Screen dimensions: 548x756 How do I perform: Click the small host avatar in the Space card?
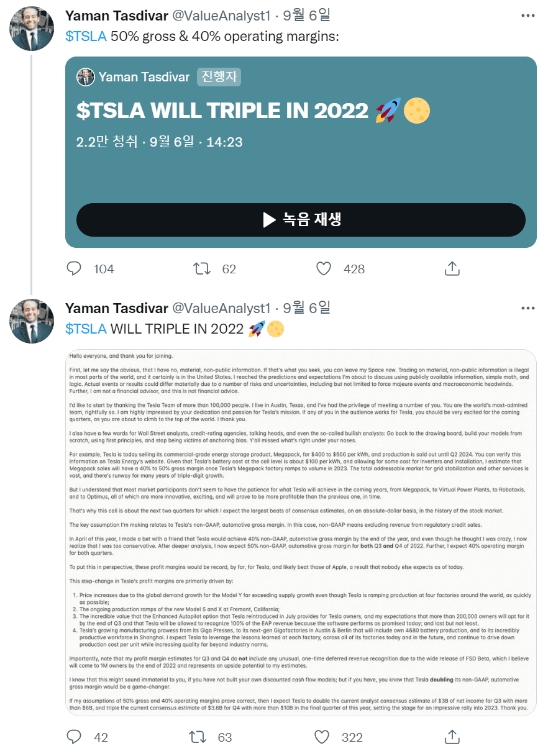86,77
